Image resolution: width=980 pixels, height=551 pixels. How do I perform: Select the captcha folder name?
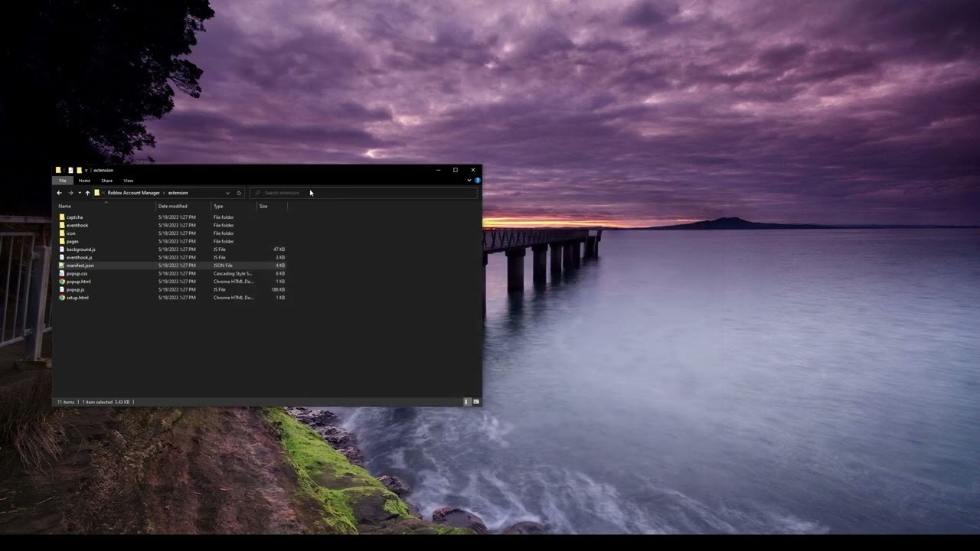pos(75,217)
